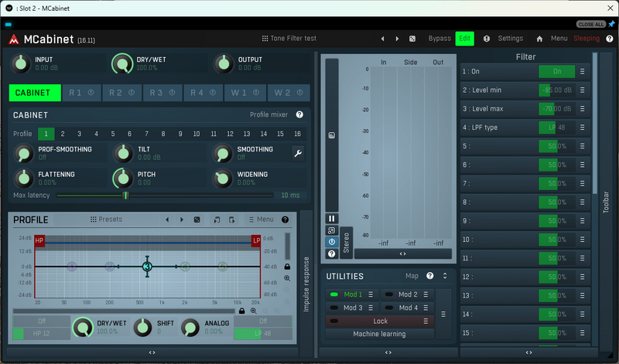Toggle the Filter 1 On switch

point(556,71)
